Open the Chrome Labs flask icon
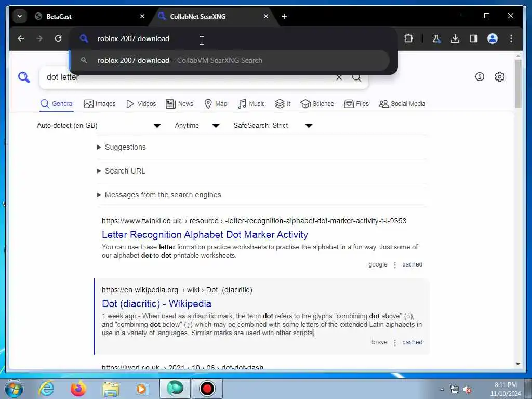 click(436, 38)
